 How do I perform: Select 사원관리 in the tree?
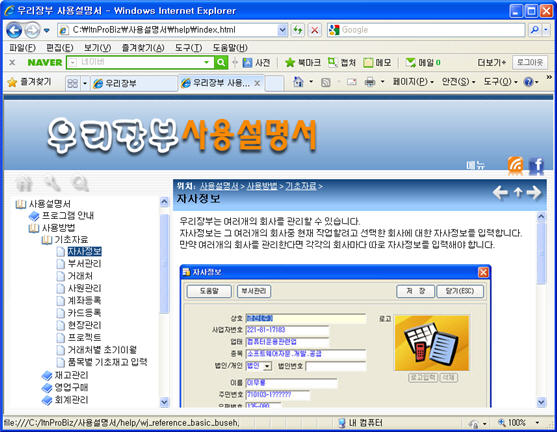pos(85,288)
